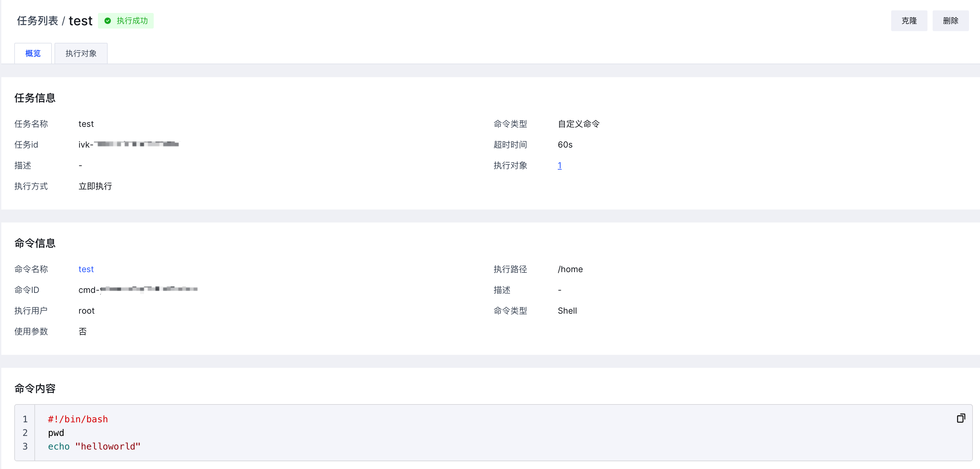The image size is (980, 469).
Task: Click the test title in breadcrumb header
Action: click(80, 20)
